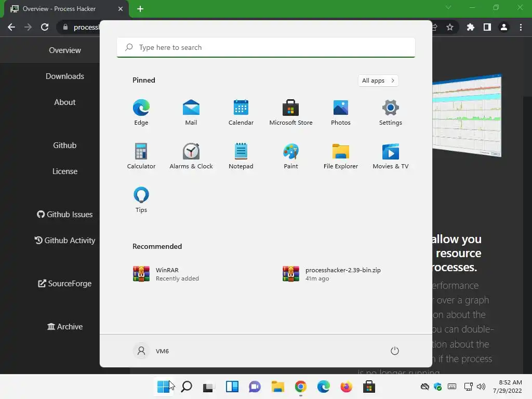Click the Windows Start button on taskbar
Viewport: 532px width, 399px height.
pos(164,387)
